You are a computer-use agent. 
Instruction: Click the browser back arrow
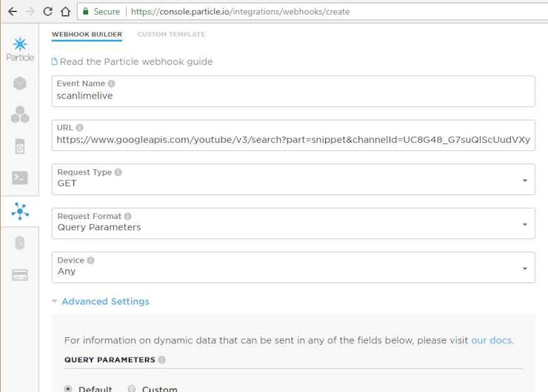[13, 12]
